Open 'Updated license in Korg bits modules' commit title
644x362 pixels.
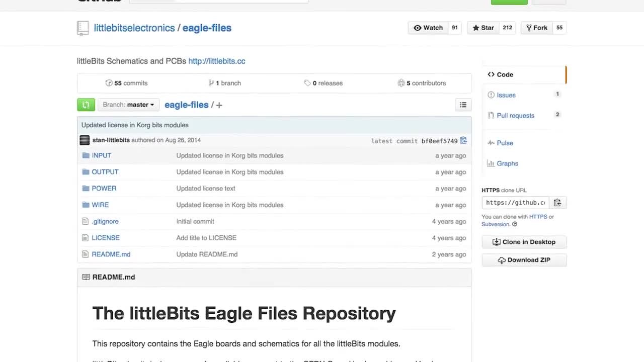pyautogui.click(x=135, y=125)
